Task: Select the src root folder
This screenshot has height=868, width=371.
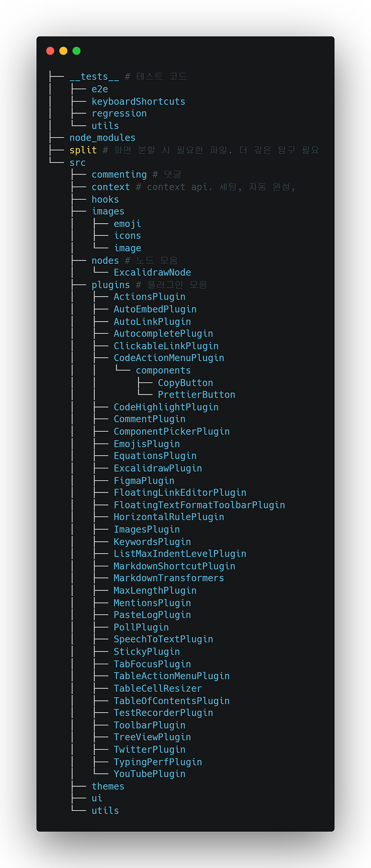Action: click(77, 163)
